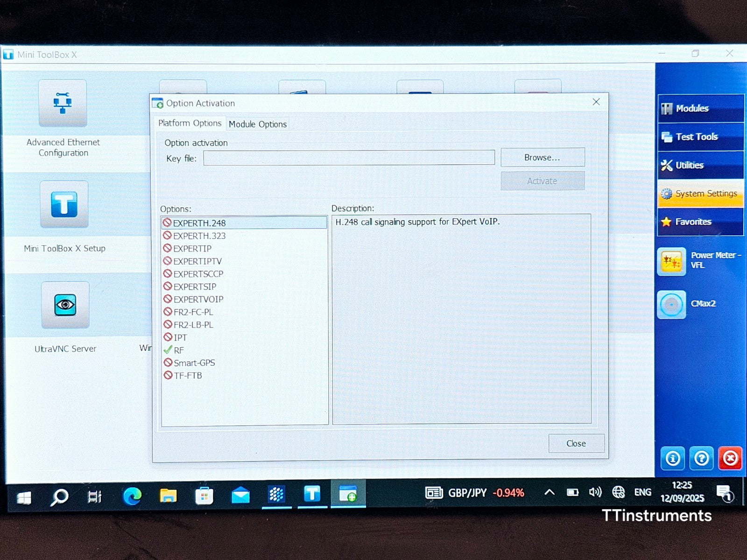Click inside the Key file field
The image size is (747, 560).
pyautogui.click(x=349, y=158)
